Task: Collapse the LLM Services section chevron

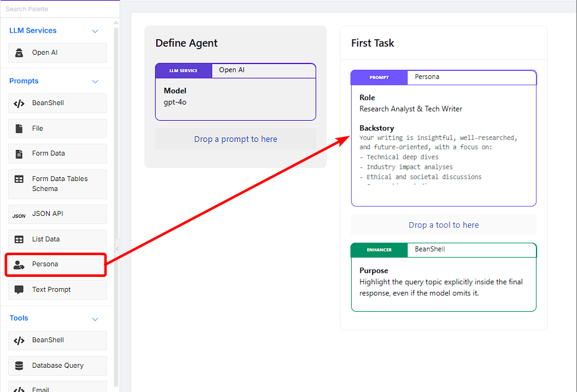Action: click(95, 31)
